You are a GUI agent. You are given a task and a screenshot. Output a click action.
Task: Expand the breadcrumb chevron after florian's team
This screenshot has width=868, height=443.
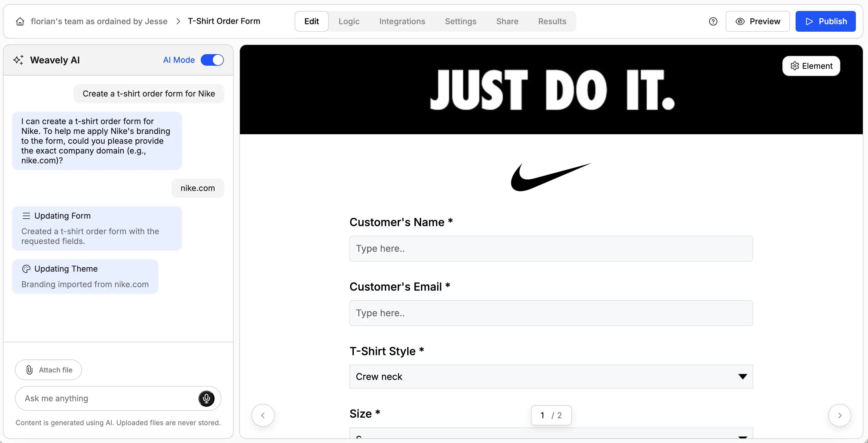click(178, 21)
